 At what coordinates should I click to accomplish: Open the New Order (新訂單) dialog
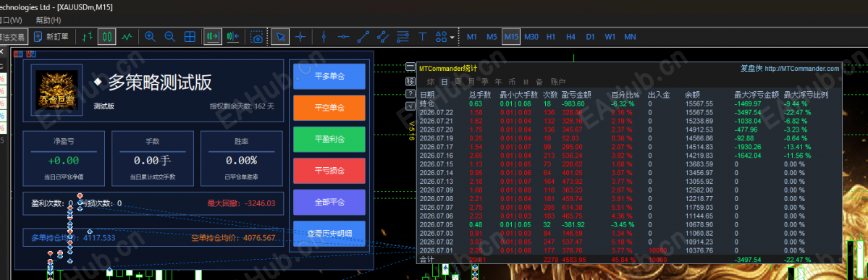51,37
